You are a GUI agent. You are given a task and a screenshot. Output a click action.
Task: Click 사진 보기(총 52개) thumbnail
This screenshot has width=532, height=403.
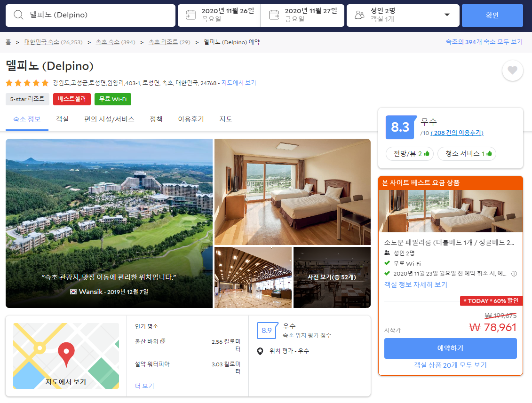[332, 277]
